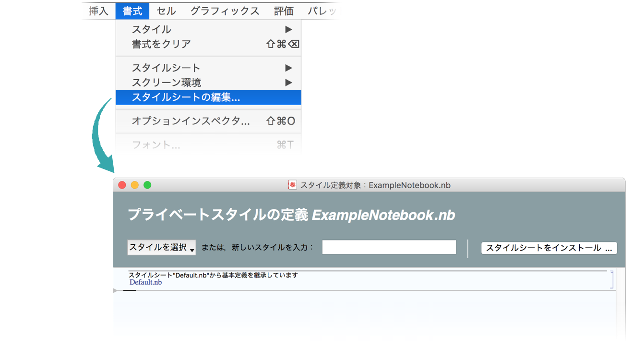644x347 pixels.
Task: Expand the スクリーン環境 submenu
Action: [x=208, y=83]
